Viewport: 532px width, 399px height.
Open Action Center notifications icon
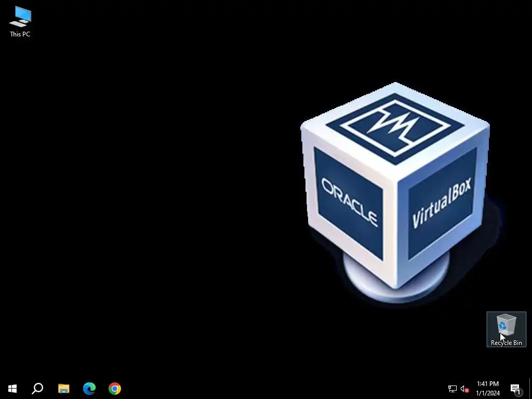(x=516, y=389)
